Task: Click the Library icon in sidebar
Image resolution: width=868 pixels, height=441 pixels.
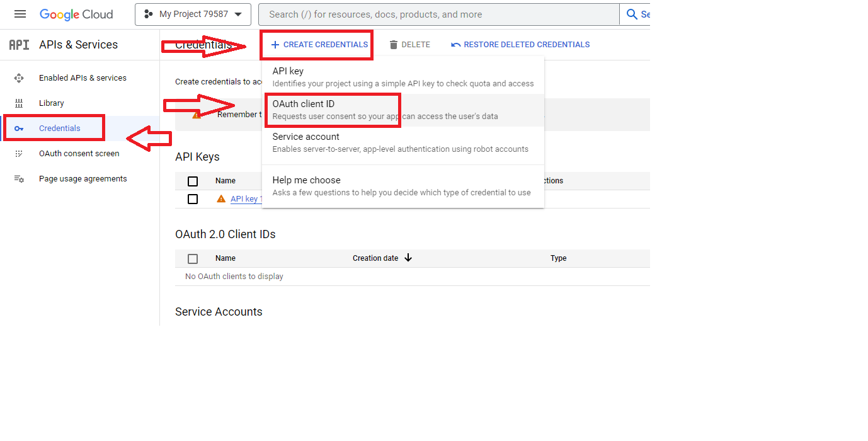Action: pos(19,103)
